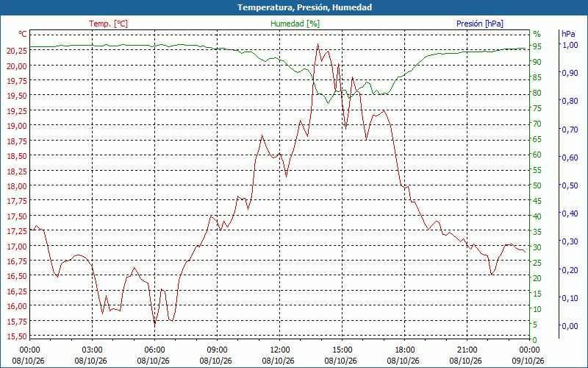Click the '0,20' pressure axis value
Viewport: 588px width, 368px height.
point(570,269)
